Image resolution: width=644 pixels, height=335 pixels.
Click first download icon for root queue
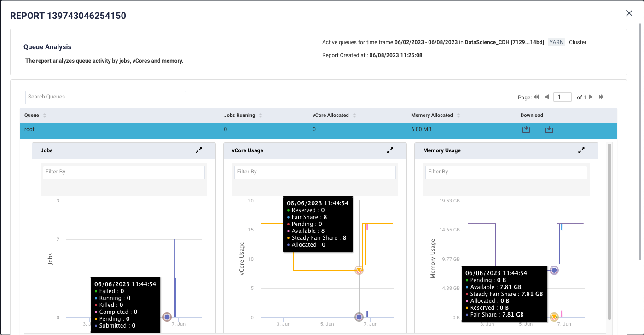click(526, 130)
